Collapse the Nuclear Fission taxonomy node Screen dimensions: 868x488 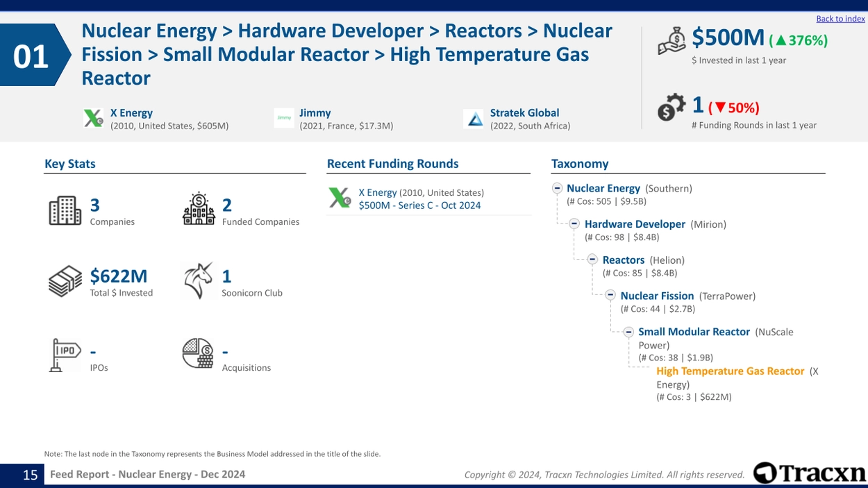point(610,295)
